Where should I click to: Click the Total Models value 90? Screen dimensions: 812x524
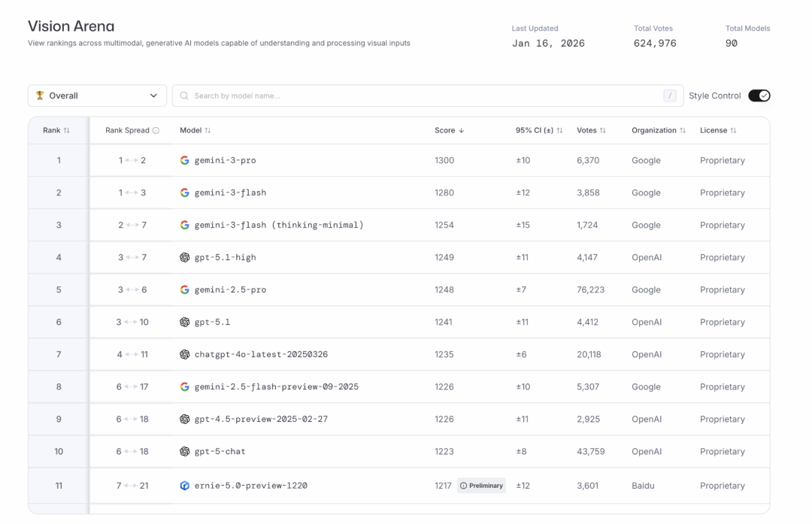pos(732,44)
